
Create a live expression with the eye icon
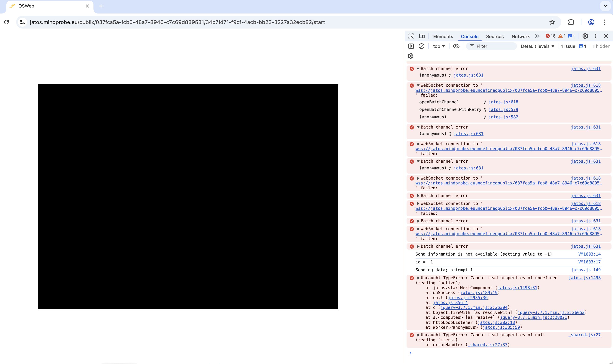(456, 46)
